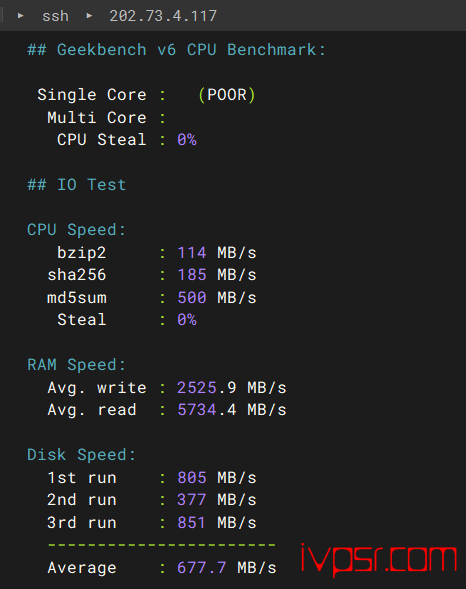Click the CPU Steal 0% value
466x589 pixels.
187,140
